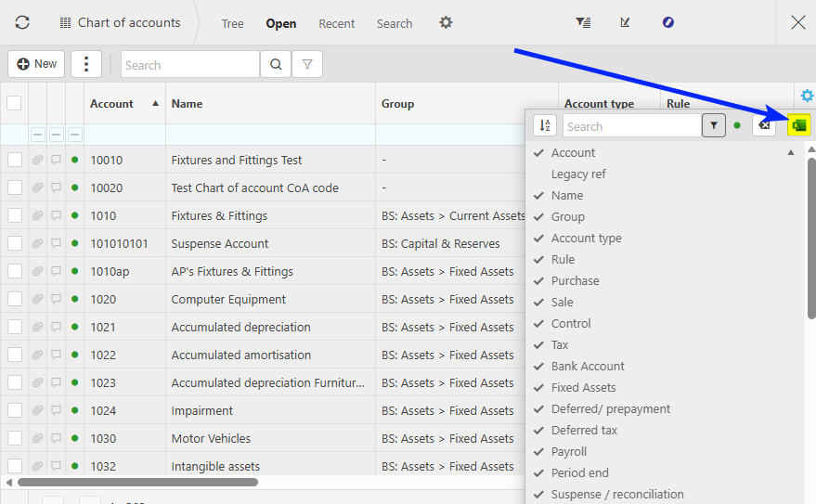Click the Excel export icon in column panel
Viewport: 816px width, 504px height.
pyautogui.click(x=798, y=125)
